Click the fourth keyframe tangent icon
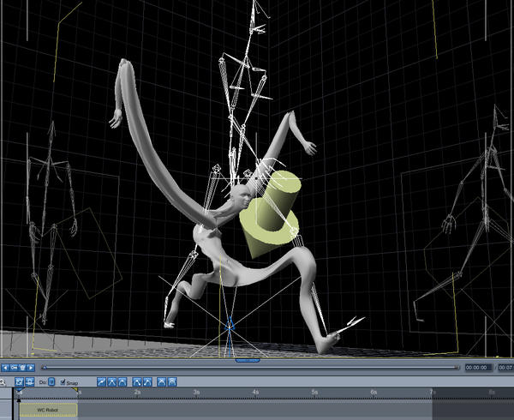 (137, 382)
